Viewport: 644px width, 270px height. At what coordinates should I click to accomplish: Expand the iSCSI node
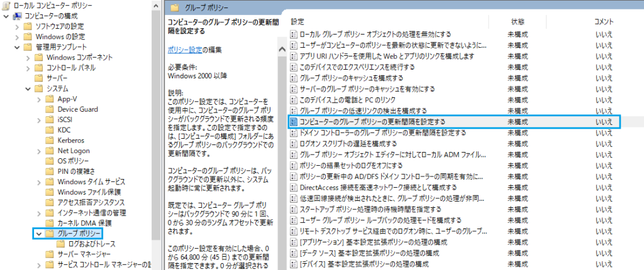(x=39, y=120)
